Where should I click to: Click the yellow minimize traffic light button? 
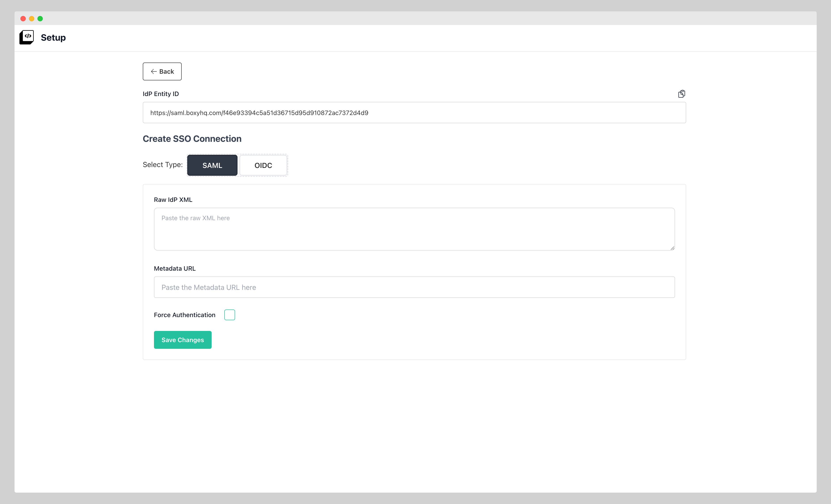[31, 19]
